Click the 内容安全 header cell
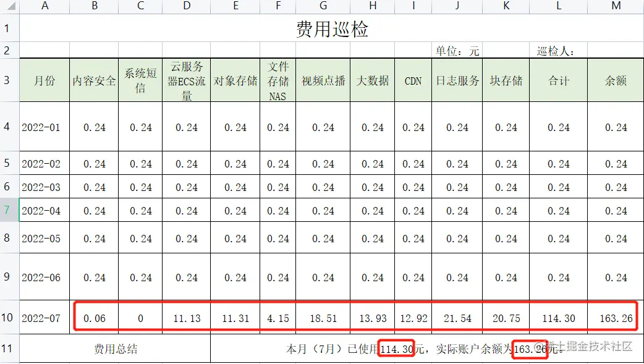Screen dimensions: 644x364 94,80
